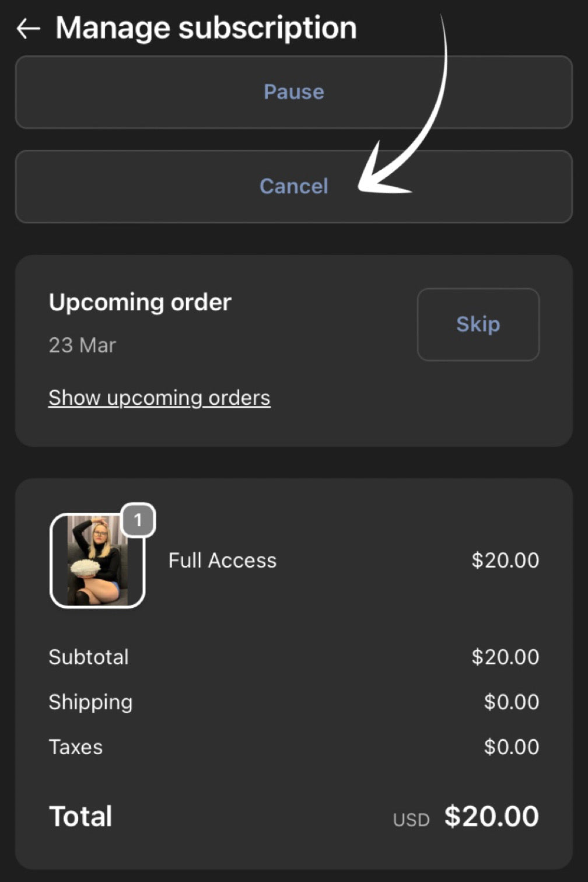Open the Show upcoming orders link
Screen dimensions: 588x882
159,398
